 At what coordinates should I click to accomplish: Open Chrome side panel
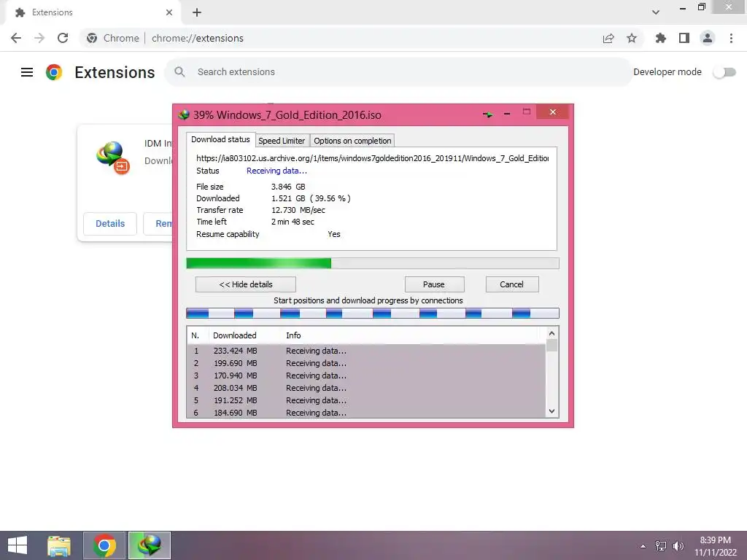tap(684, 38)
